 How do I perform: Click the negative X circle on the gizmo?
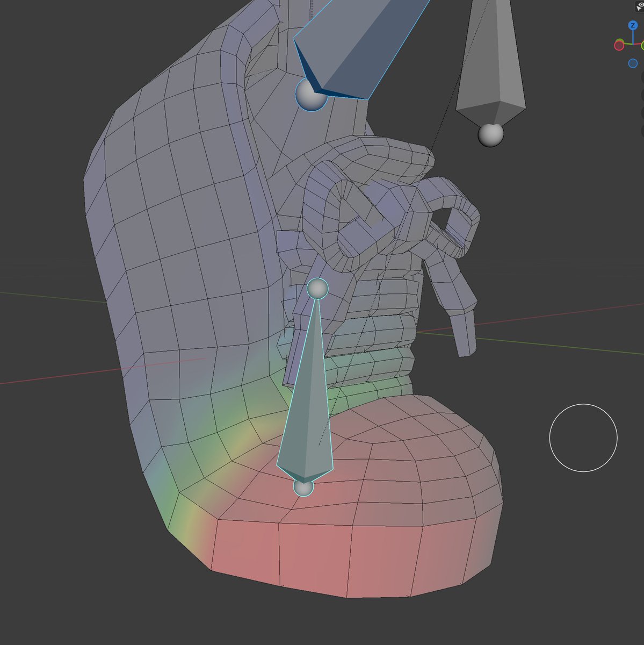[619, 45]
